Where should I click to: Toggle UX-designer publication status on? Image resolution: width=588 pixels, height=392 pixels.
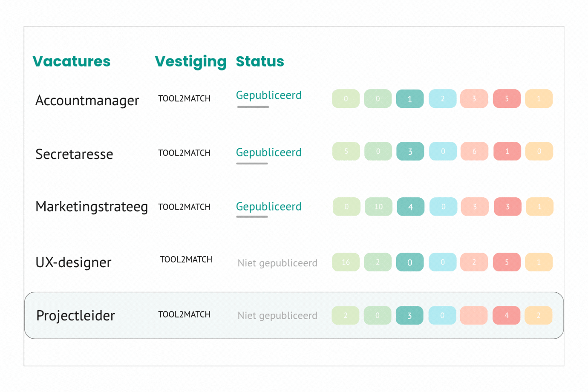pos(277,263)
